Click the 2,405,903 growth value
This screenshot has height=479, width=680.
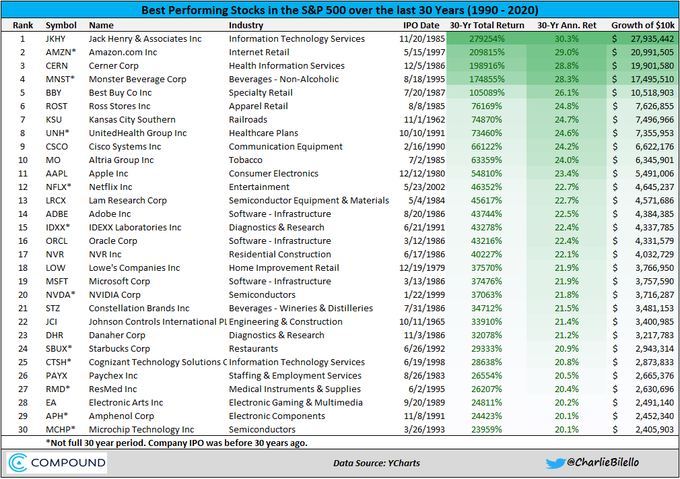tap(655, 429)
